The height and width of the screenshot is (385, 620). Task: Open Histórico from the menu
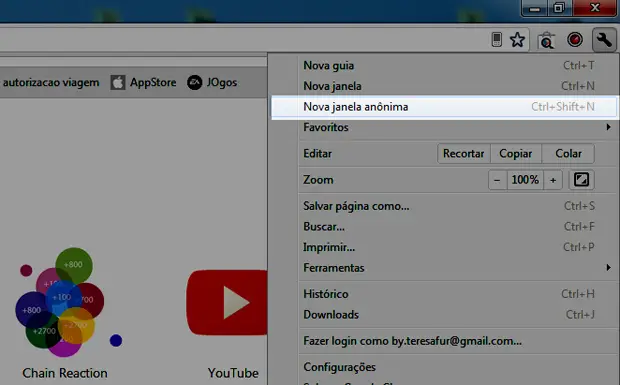coord(444,294)
